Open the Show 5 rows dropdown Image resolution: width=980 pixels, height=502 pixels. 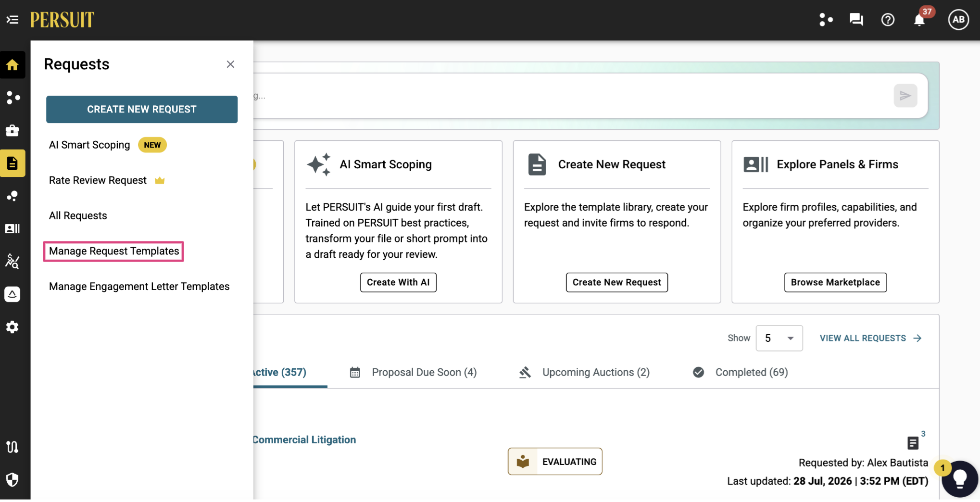coord(779,338)
